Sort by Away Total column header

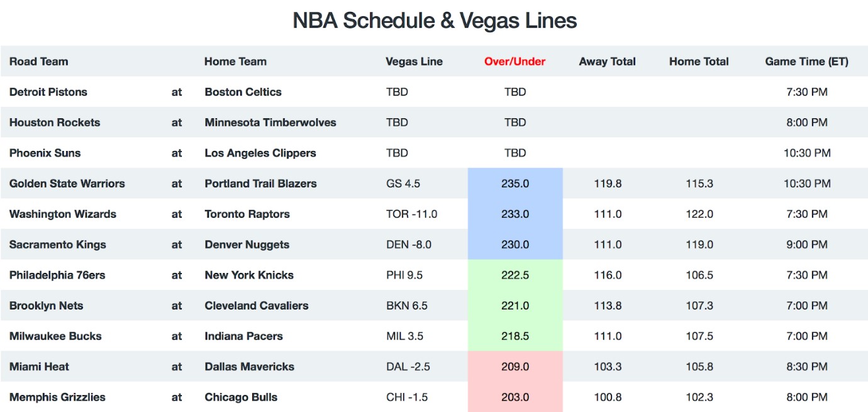click(x=607, y=62)
